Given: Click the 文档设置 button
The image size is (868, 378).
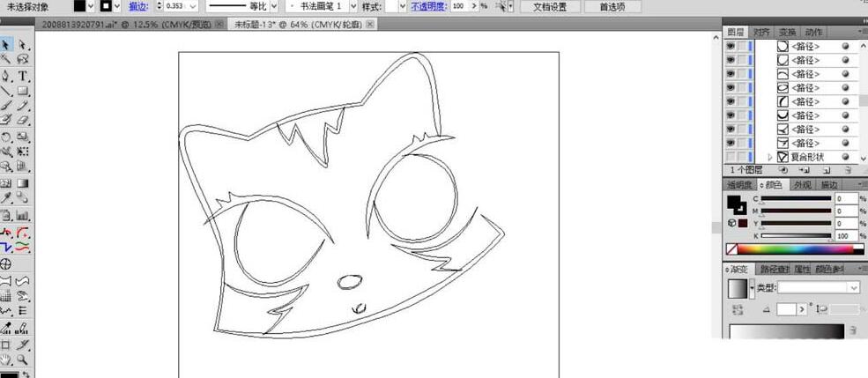Looking at the screenshot, I should (x=550, y=7).
